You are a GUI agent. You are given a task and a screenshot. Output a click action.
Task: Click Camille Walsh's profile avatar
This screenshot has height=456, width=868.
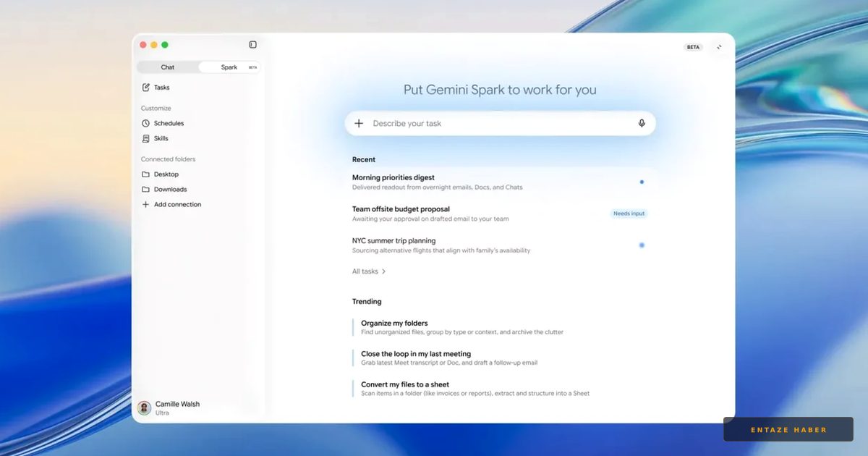144,408
